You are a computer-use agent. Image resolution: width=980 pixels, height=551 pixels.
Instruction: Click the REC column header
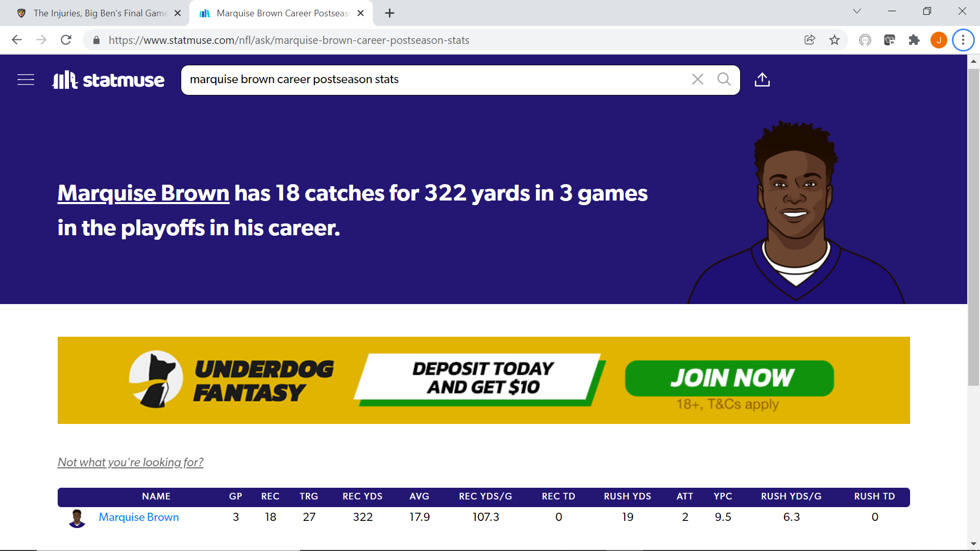pyautogui.click(x=270, y=496)
